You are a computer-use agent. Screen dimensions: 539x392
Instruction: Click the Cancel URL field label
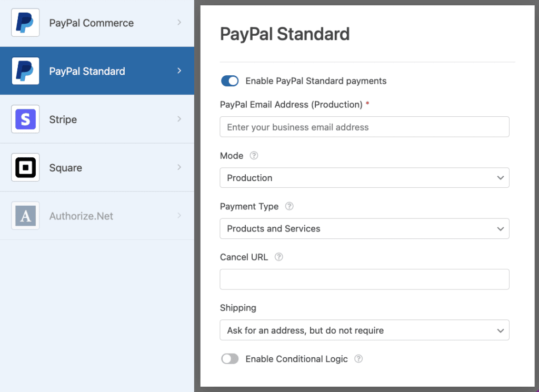pyautogui.click(x=244, y=257)
